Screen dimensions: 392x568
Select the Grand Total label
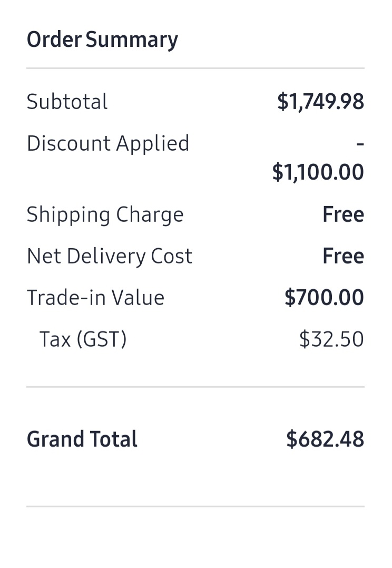pos(82,439)
